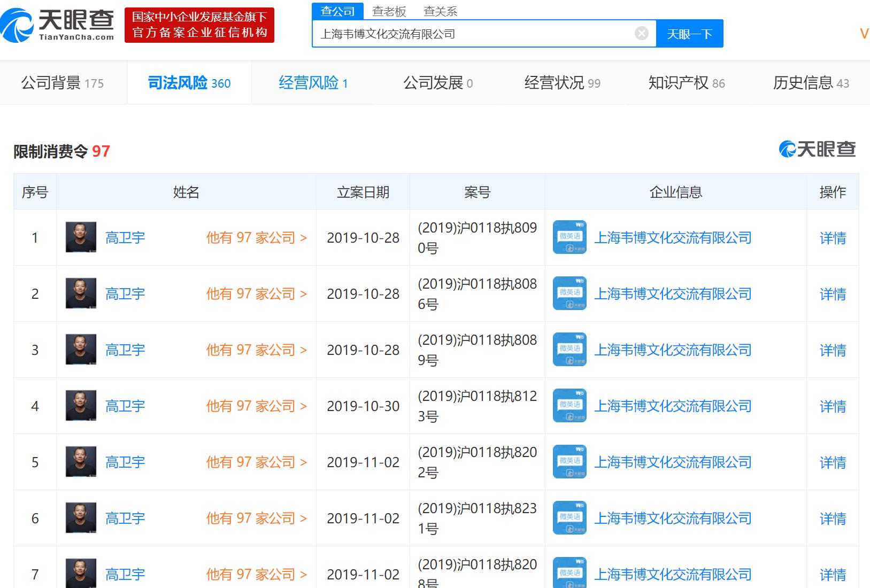
Task: Open 高卫宇 name link in row 1
Action: [x=125, y=238]
